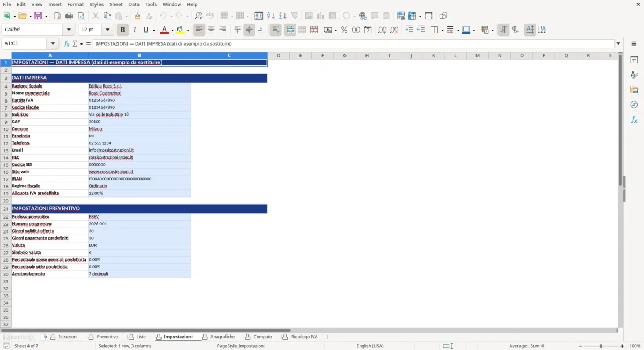Click Split Window icon
Viewport: 644px width, 350px height.
428,16
